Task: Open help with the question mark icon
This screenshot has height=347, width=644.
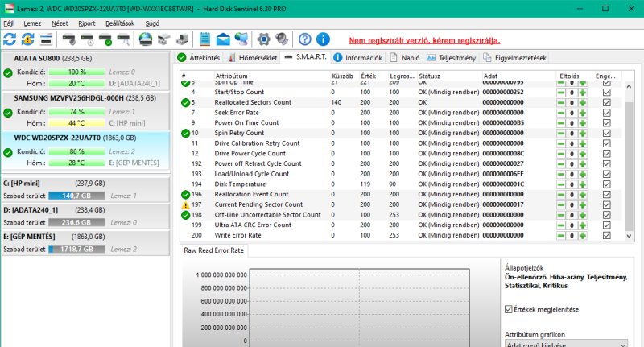Action: 305,39
